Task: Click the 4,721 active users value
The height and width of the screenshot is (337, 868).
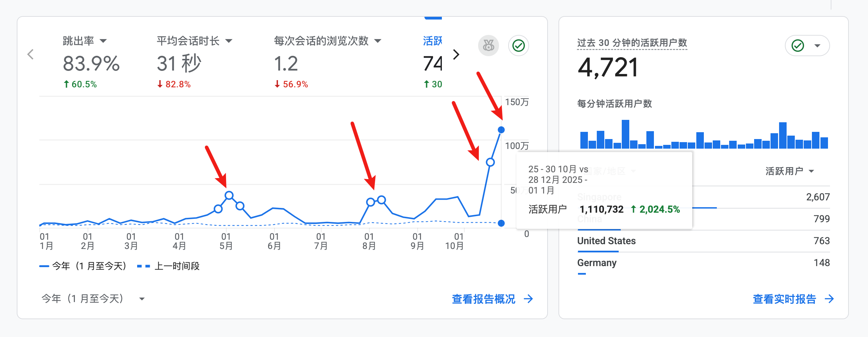Action: [608, 67]
